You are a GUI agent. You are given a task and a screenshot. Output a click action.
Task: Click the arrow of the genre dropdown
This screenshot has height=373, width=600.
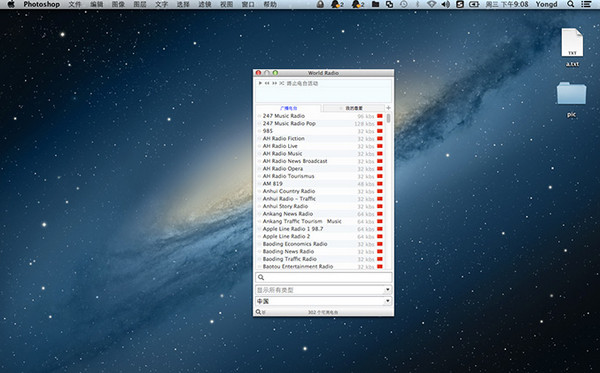pyautogui.click(x=388, y=290)
